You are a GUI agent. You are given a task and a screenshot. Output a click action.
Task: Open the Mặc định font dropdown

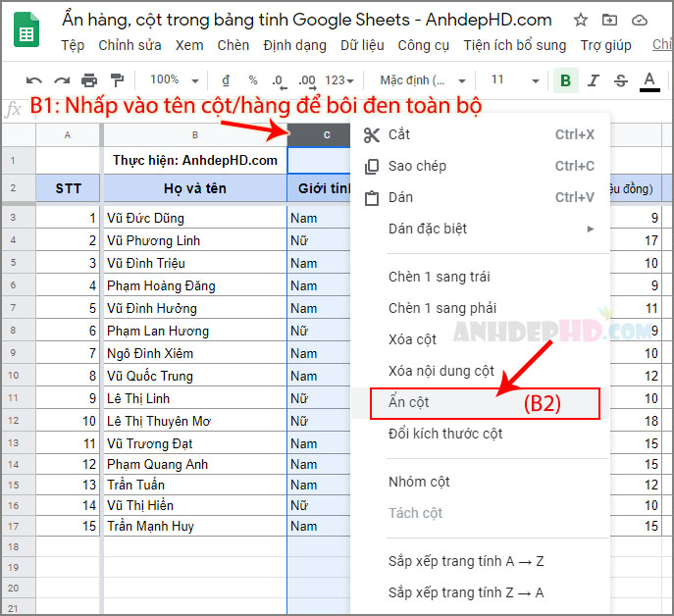(423, 80)
